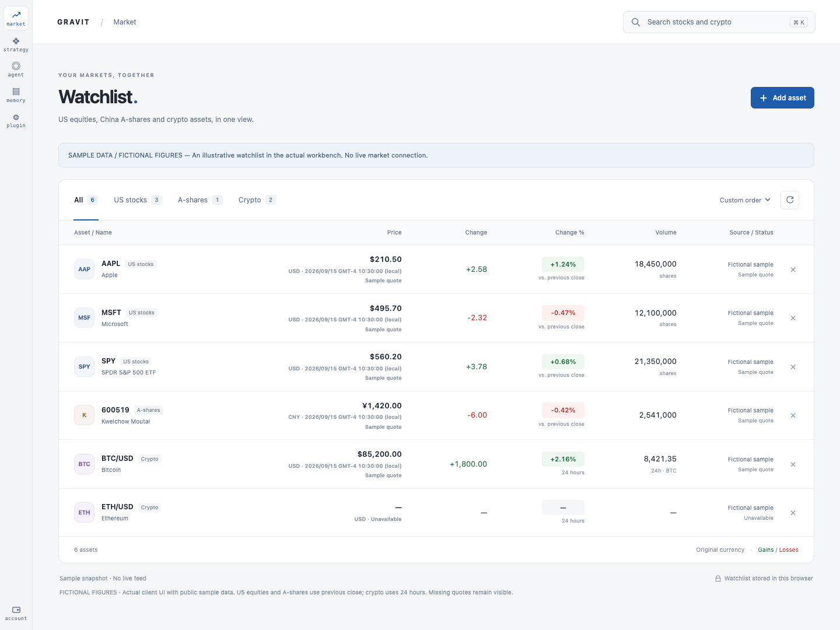The image size is (840, 630).
Task: Click the BTC avatar badge
Action: tap(85, 464)
